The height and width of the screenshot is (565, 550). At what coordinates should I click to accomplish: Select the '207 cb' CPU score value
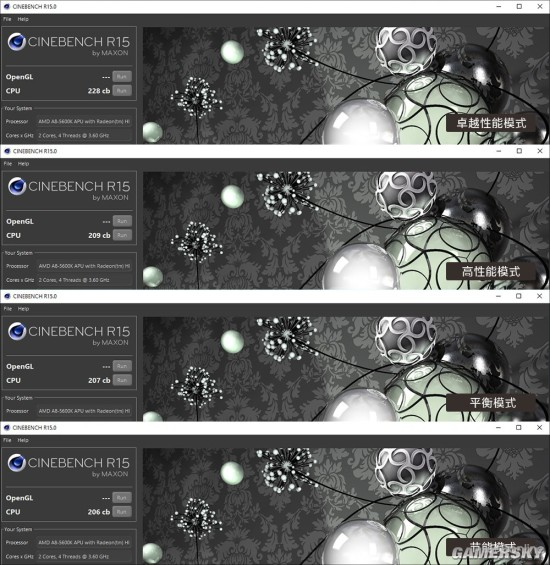(99, 381)
